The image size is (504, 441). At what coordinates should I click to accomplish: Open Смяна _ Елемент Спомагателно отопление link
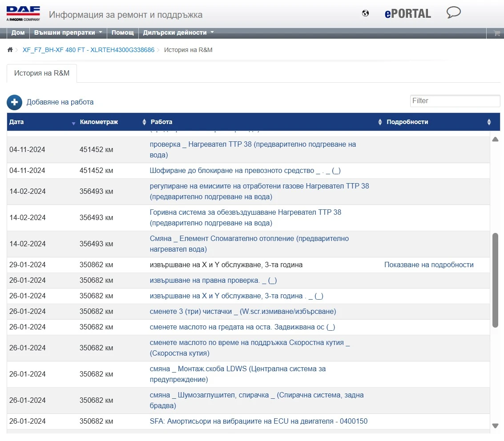click(249, 244)
